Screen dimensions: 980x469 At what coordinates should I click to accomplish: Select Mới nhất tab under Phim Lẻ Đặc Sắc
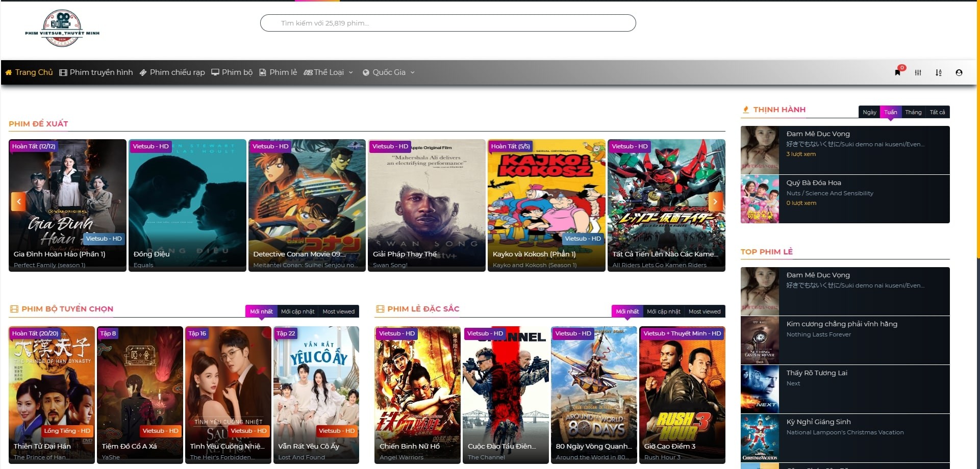(627, 311)
